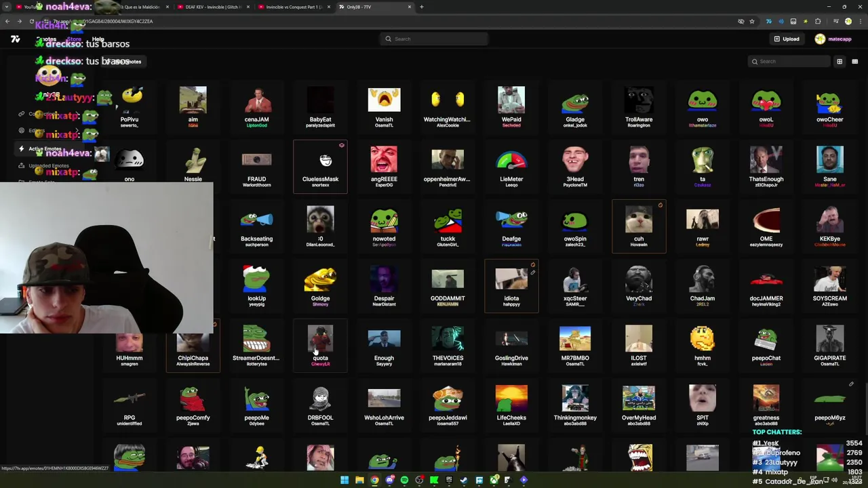Open the Help menu item

98,39
